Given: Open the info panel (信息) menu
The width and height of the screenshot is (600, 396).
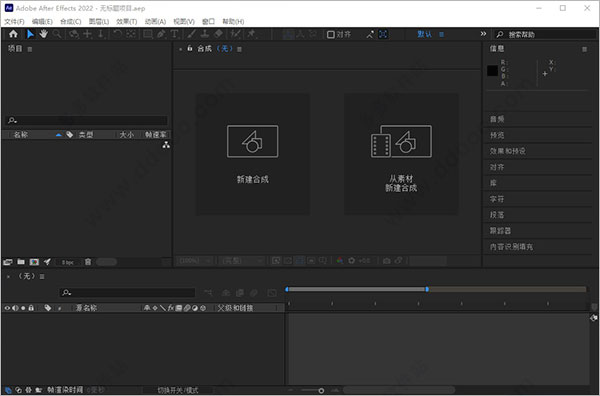Looking at the screenshot, I should [584, 49].
